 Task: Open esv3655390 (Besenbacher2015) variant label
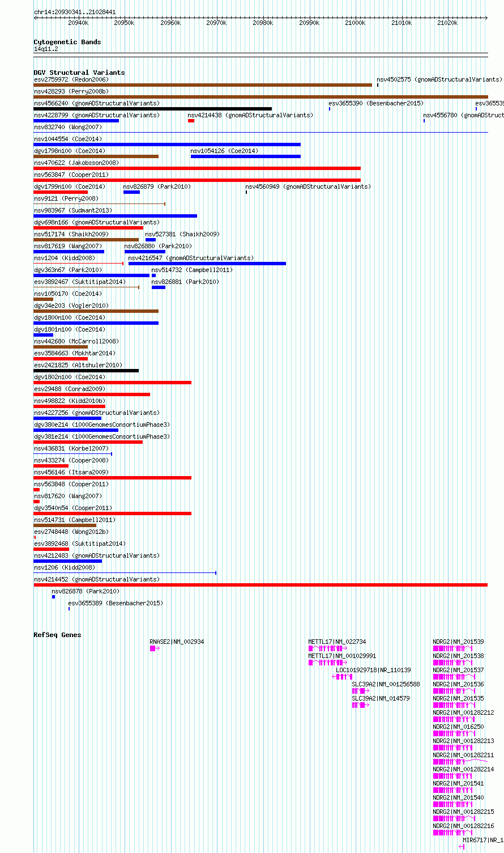click(x=376, y=103)
